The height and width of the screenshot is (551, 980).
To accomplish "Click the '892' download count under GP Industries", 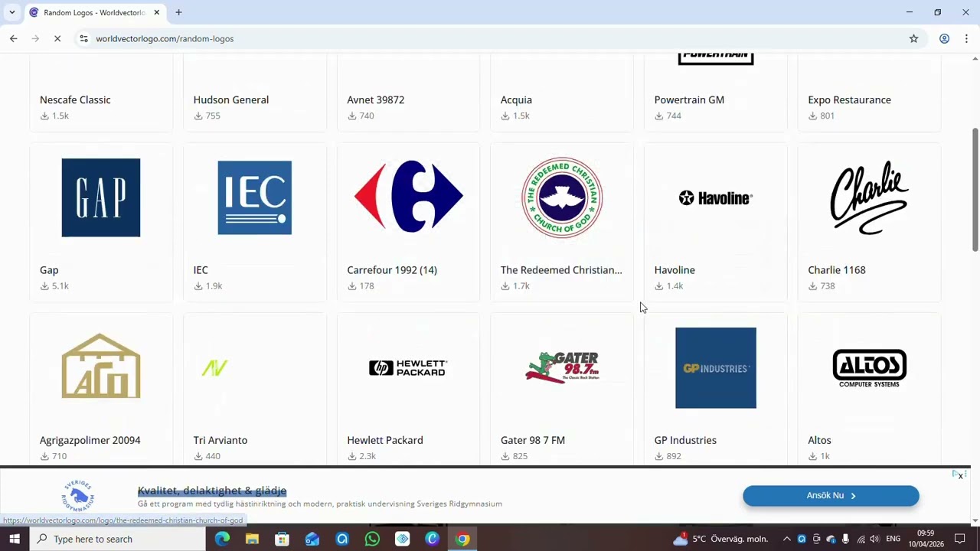I will click(674, 456).
